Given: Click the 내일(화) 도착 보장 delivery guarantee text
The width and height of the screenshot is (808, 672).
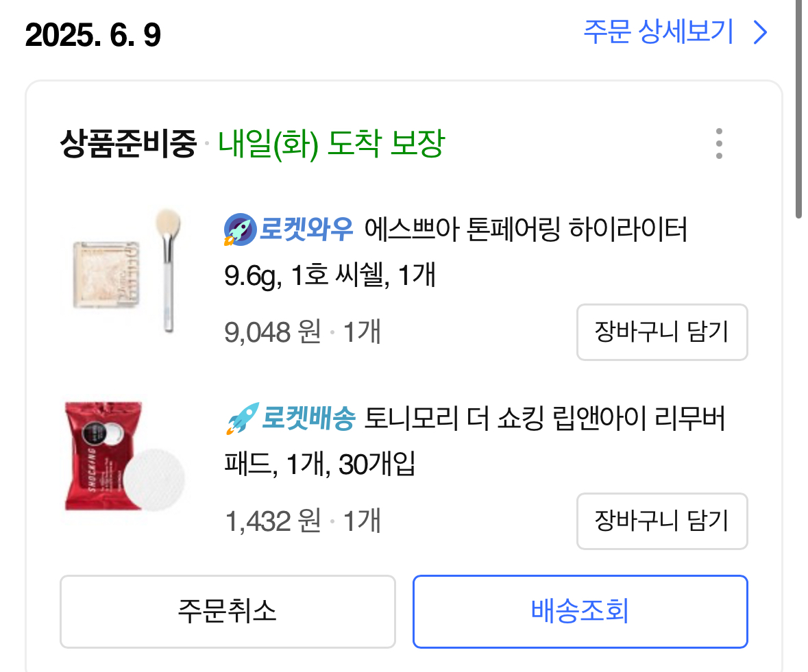Looking at the screenshot, I should pos(332,144).
